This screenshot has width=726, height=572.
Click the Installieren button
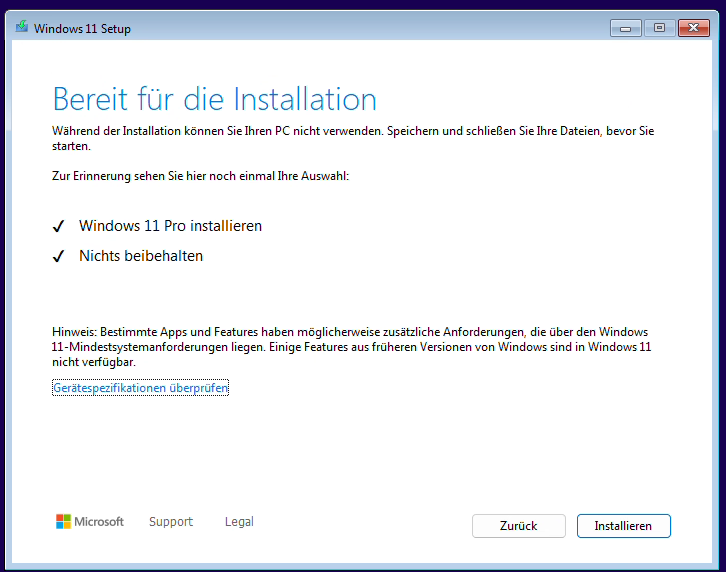623,526
